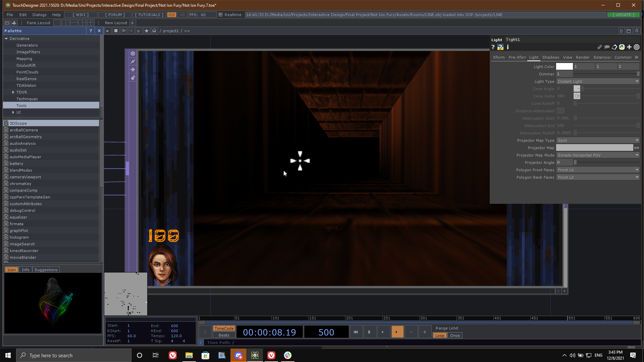
Task: Open the Python help icon for light1
Action: pos(500,47)
